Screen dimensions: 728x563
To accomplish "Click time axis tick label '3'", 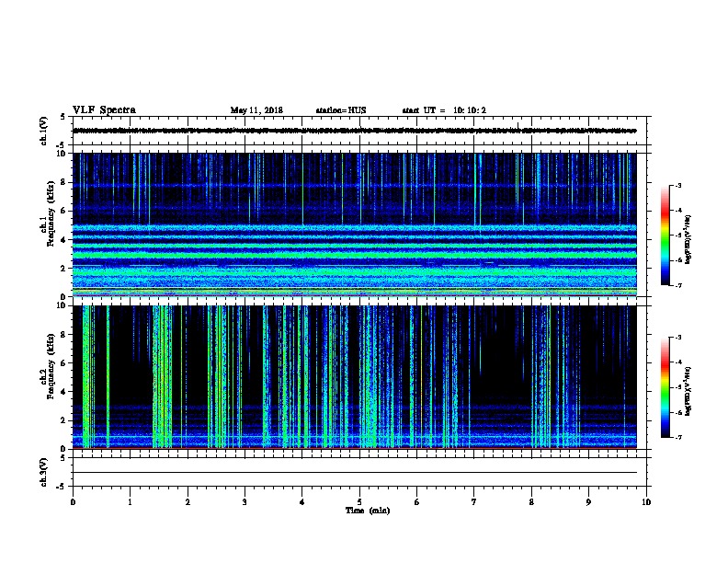I will point(245,502).
